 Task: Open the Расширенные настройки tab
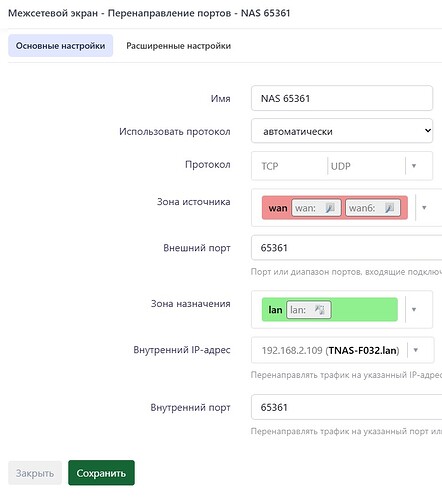point(178,46)
